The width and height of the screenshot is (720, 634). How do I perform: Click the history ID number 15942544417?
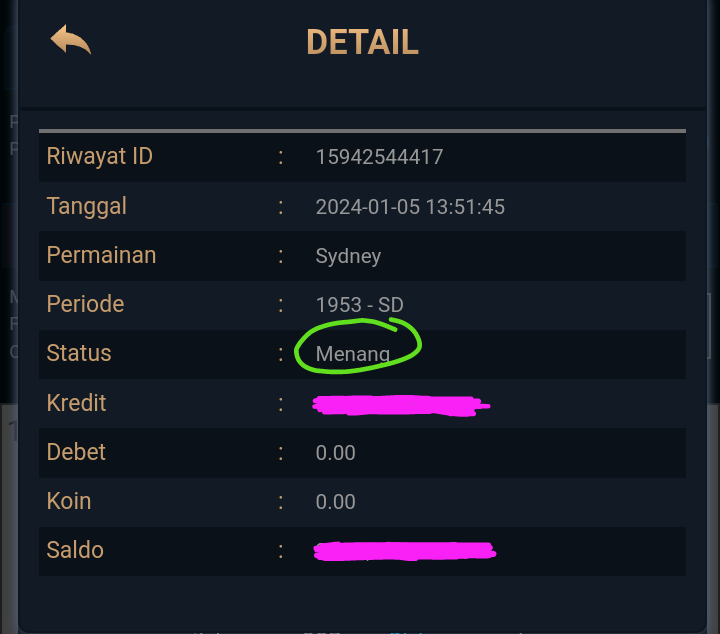point(379,158)
